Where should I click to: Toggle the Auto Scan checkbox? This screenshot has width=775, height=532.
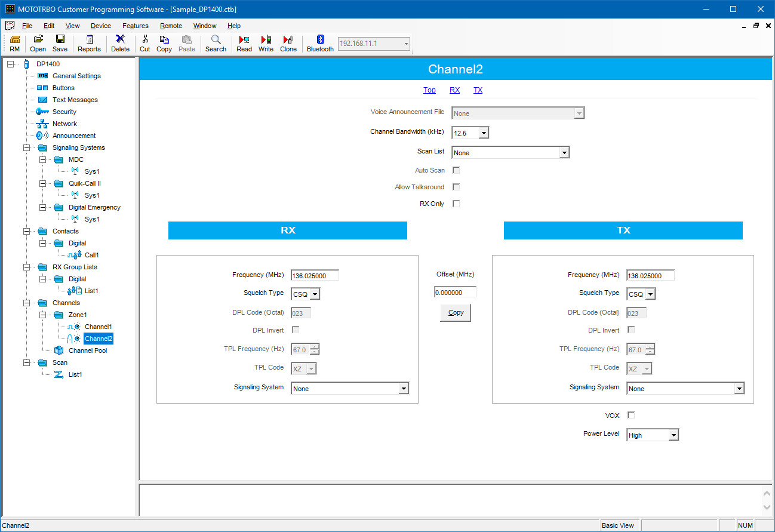tap(456, 170)
